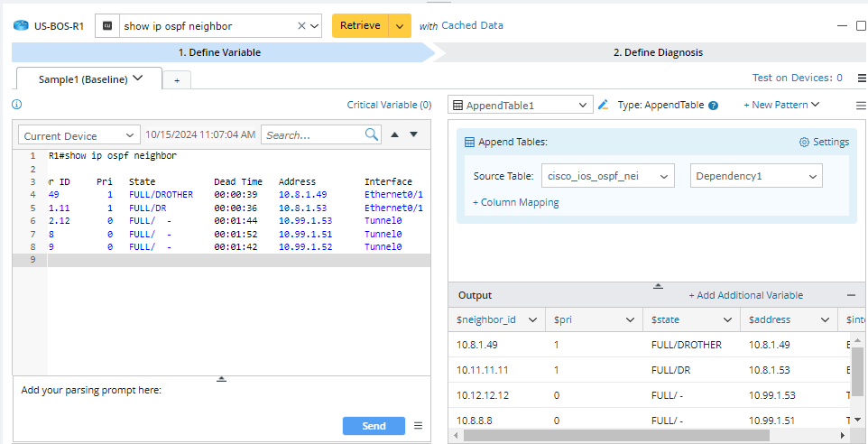The width and height of the screenshot is (868, 444).
Task: Click the info icon above device selector
Action: (x=17, y=105)
